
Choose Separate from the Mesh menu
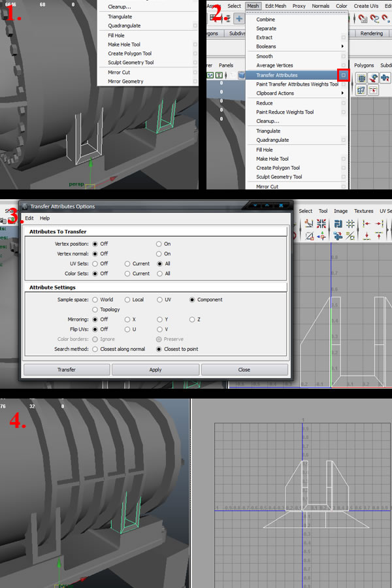tap(267, 29)
